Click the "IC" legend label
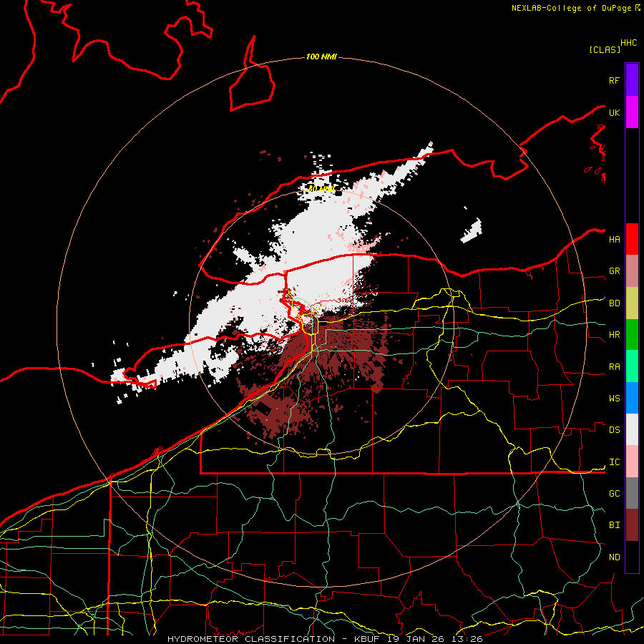Image resolution: width=644 pixels, height=644 pixels. (x=614, y=462)
